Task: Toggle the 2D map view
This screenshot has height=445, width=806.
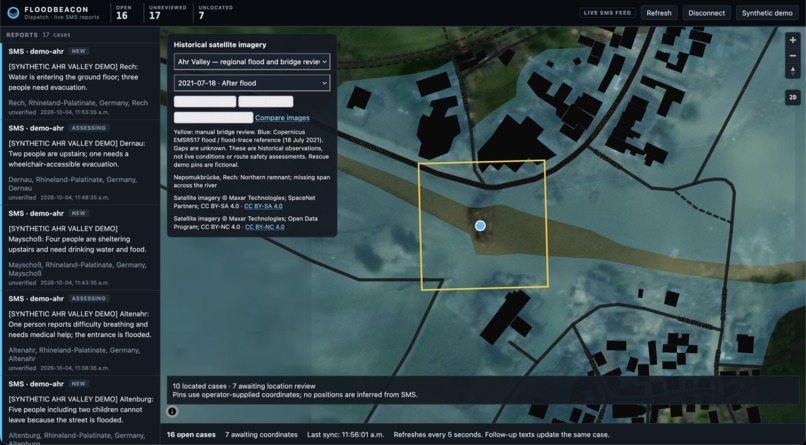Action: tap(792, 97)
